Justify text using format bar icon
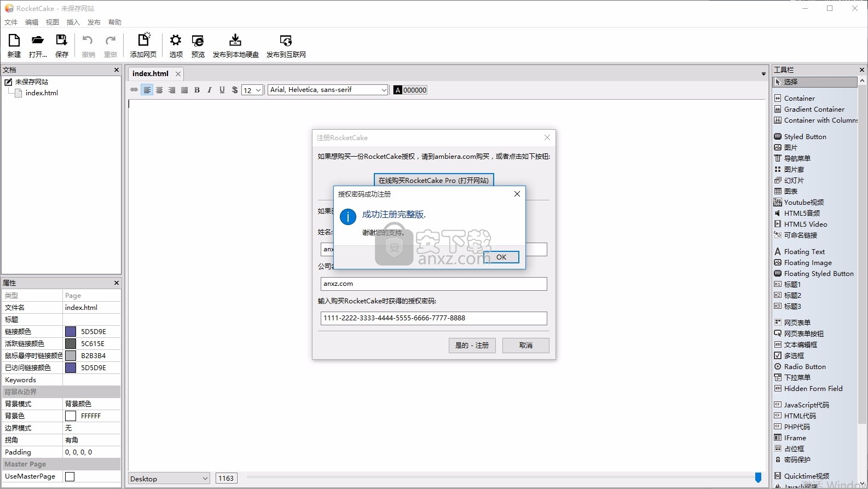Screen dimensions: 868x489 click(184, 90)
